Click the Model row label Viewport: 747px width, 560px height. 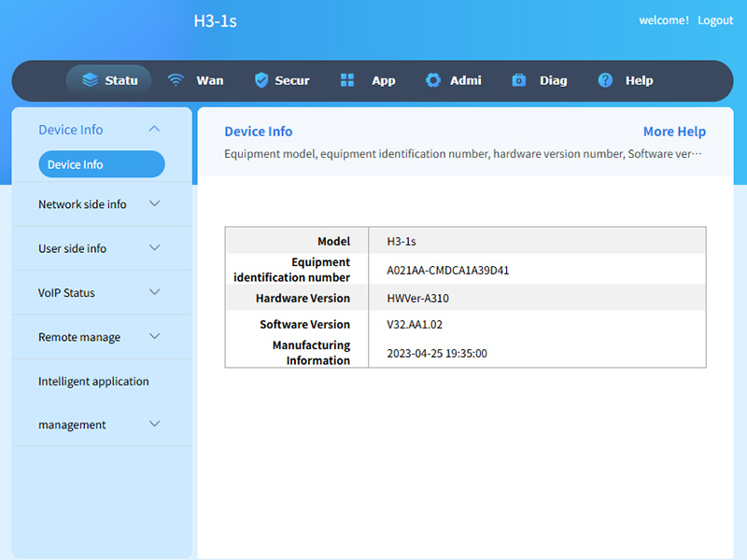coord(334,242)
